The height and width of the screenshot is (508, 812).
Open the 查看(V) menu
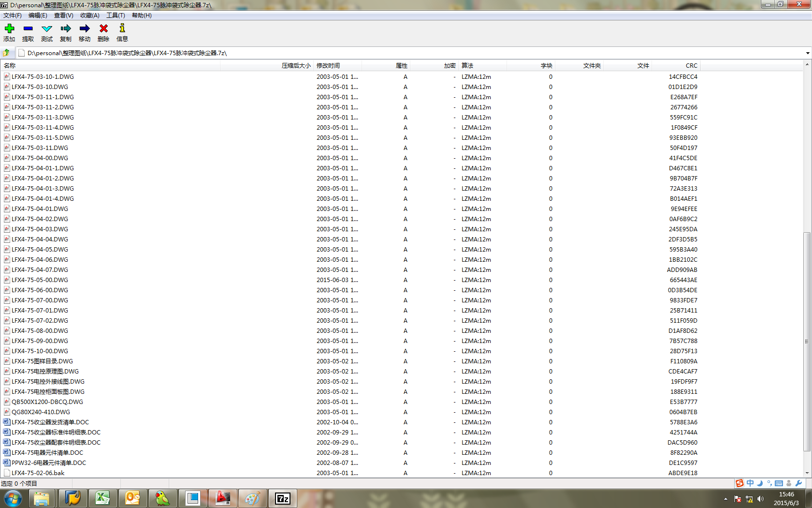click(x=64, y=15)
